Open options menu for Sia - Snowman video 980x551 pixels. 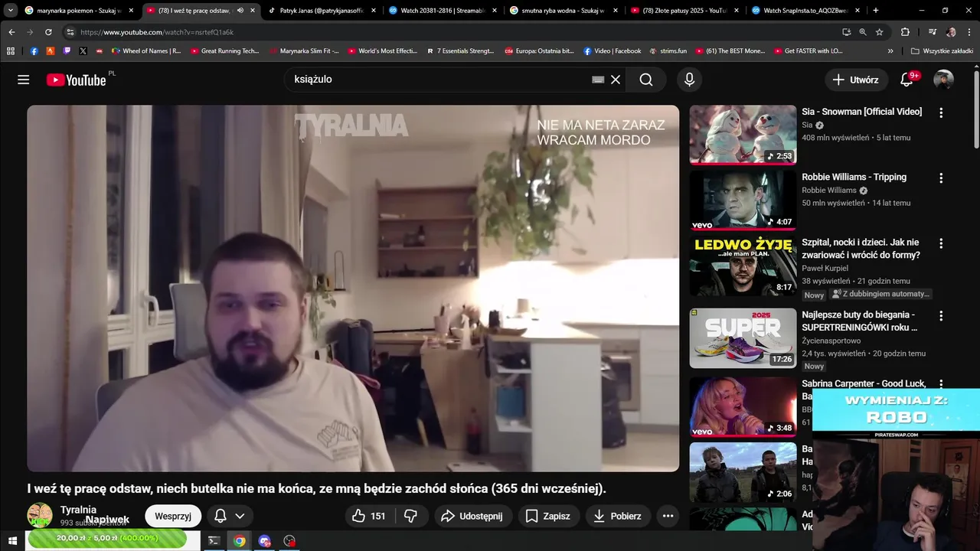coord(941,112)
